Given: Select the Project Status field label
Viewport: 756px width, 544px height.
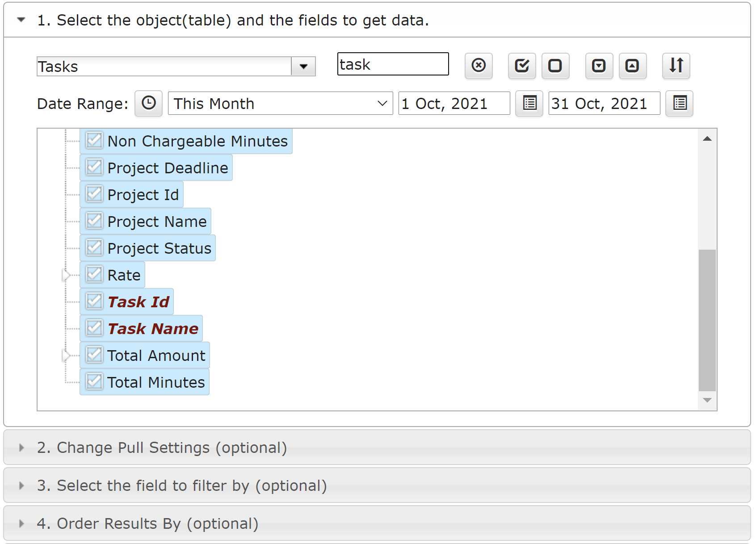Looking at the screenshot, I should [159, 248].
